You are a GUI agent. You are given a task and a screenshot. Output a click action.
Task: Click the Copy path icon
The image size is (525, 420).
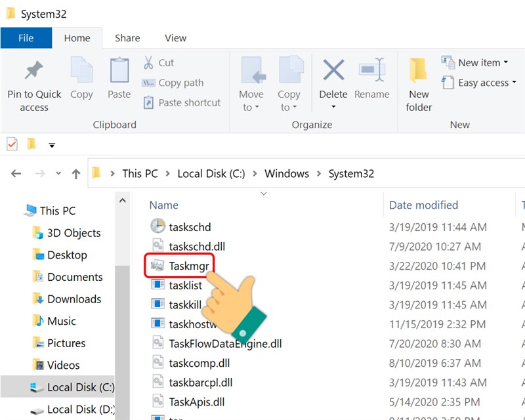[150, 83]
